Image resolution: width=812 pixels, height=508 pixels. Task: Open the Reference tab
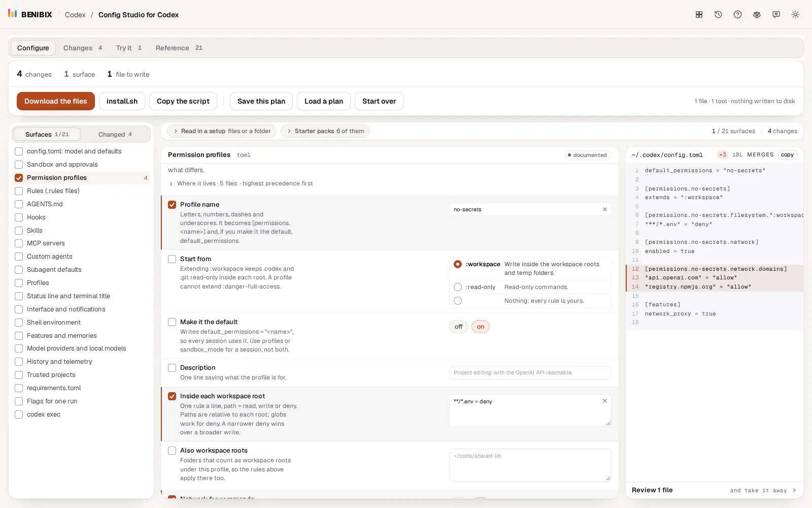tap(179, 48)
